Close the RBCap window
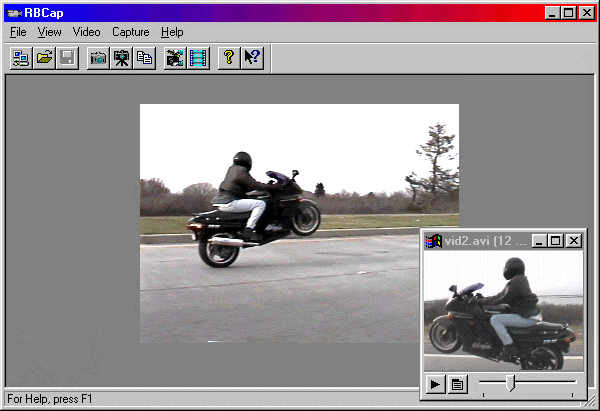This screenshot has height=411, width=600. point(587,13)
